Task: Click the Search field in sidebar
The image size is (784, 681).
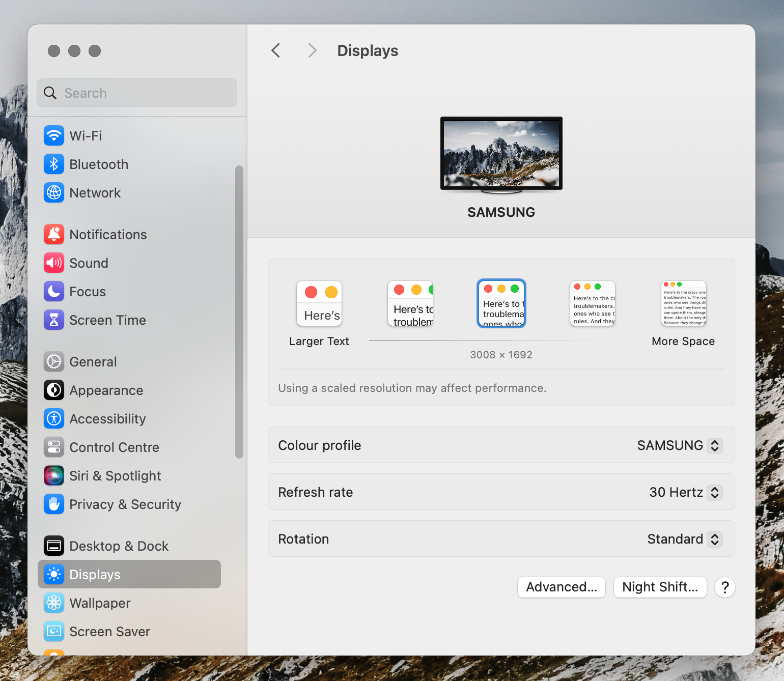Action: click(x=137, y=93)
